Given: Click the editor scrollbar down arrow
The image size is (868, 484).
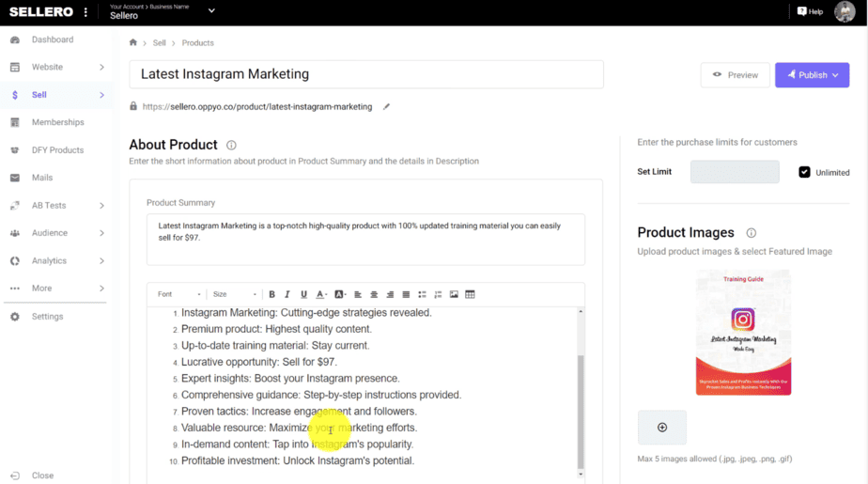Looking at the screenshot, I should pos(581,474).
